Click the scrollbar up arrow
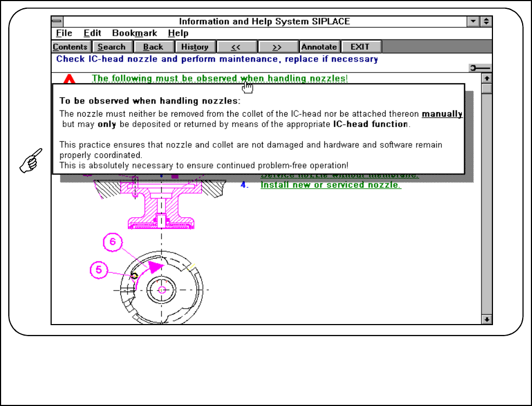532x406 pixels. [x=487, y=78]
